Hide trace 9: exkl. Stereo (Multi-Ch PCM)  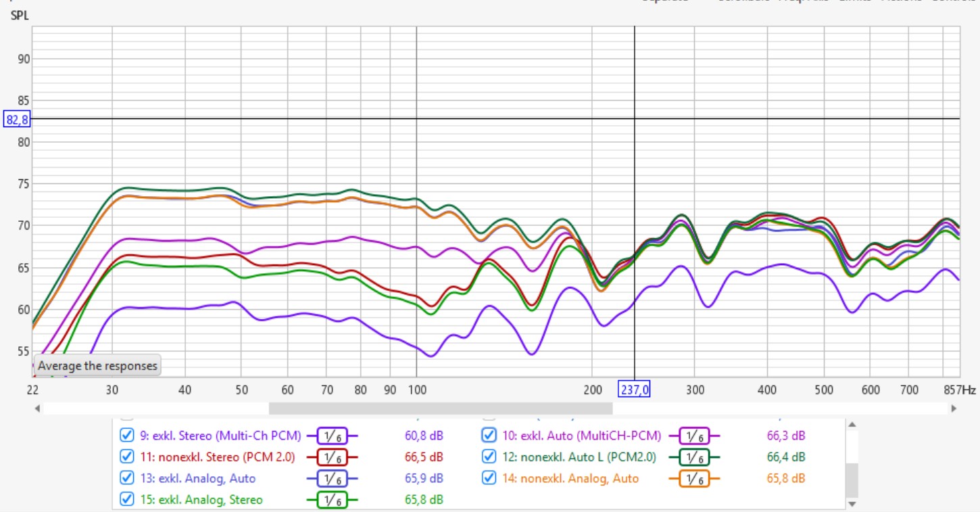click(126, 435)
